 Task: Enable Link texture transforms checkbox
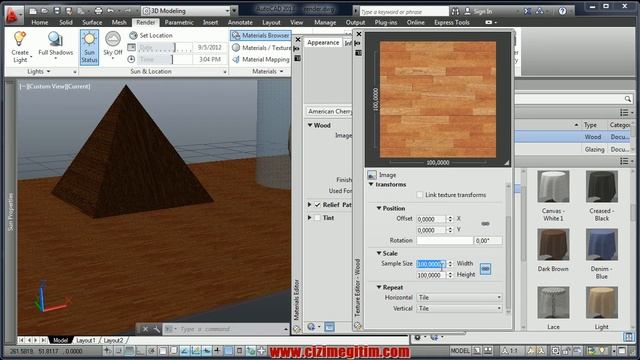420,195
